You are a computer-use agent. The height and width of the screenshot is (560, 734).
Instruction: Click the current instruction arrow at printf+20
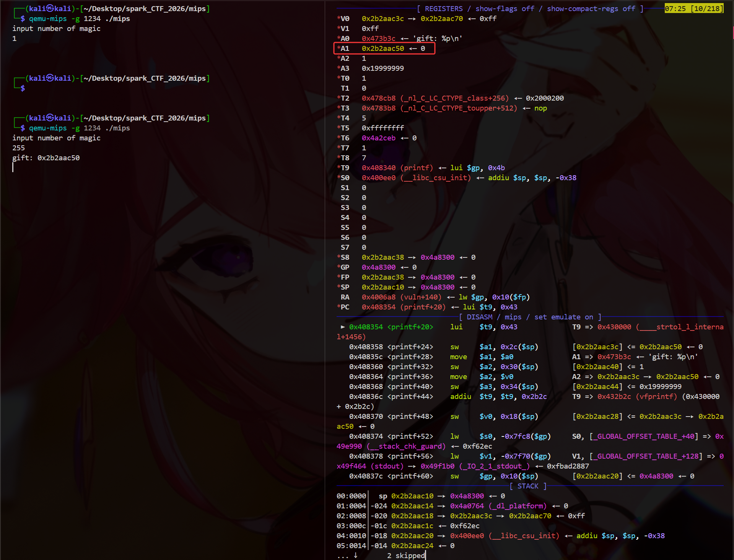(x=343, y=327)
